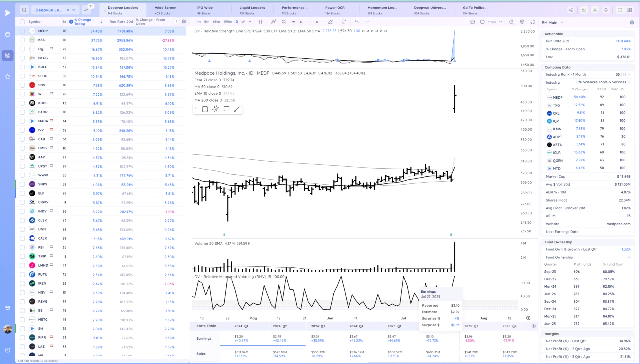
Task: Open the indicators line-graph icon
Action: [x=273, y=22]
